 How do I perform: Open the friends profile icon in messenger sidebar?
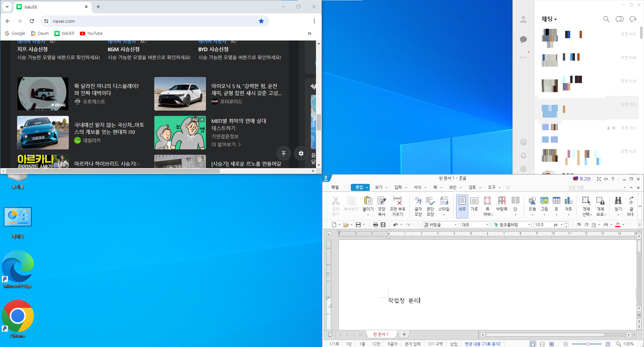click(523, 19)
